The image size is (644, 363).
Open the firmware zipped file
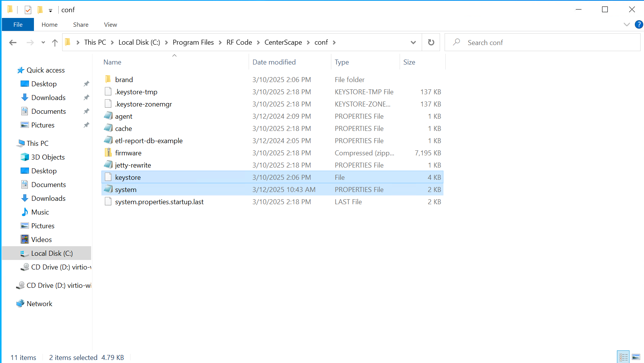click(128, 153)
